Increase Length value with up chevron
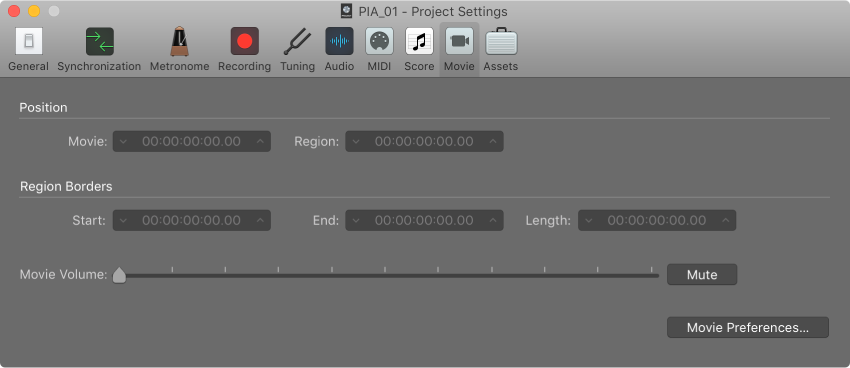 tap(725, 221)
